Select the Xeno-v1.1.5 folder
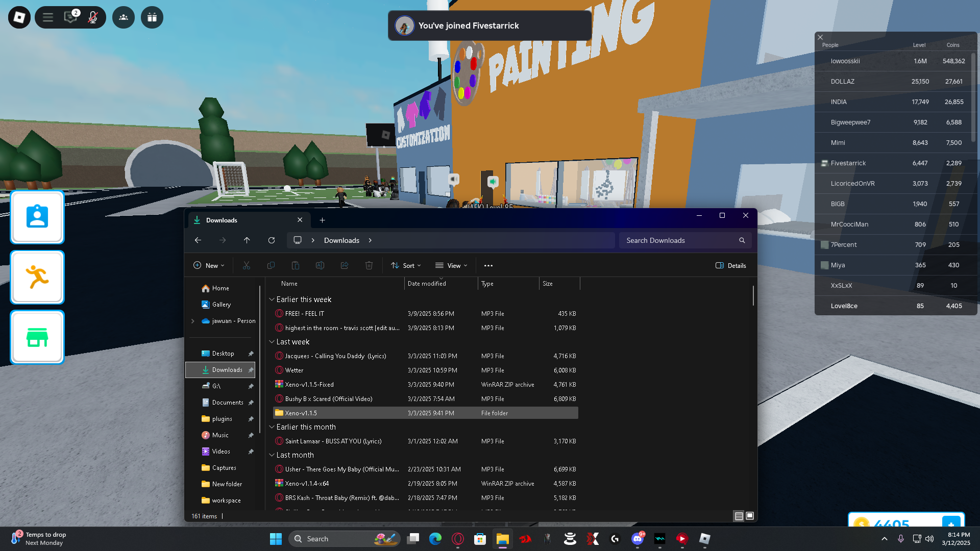Screen dimensions: 980x551 pyautogui.click(x=426, y=413)
